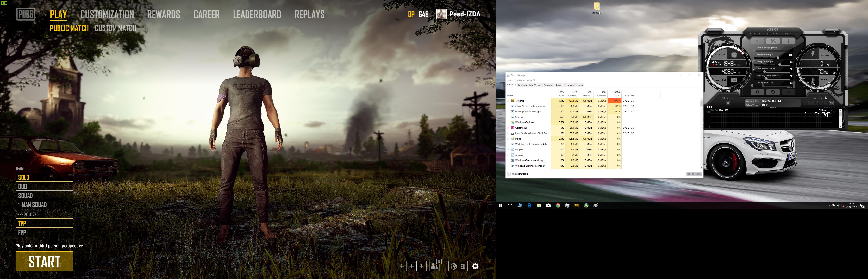Toggle Afterburner apply at Windows startup
The width and height of the screenshot is (868, 279).
727,103
